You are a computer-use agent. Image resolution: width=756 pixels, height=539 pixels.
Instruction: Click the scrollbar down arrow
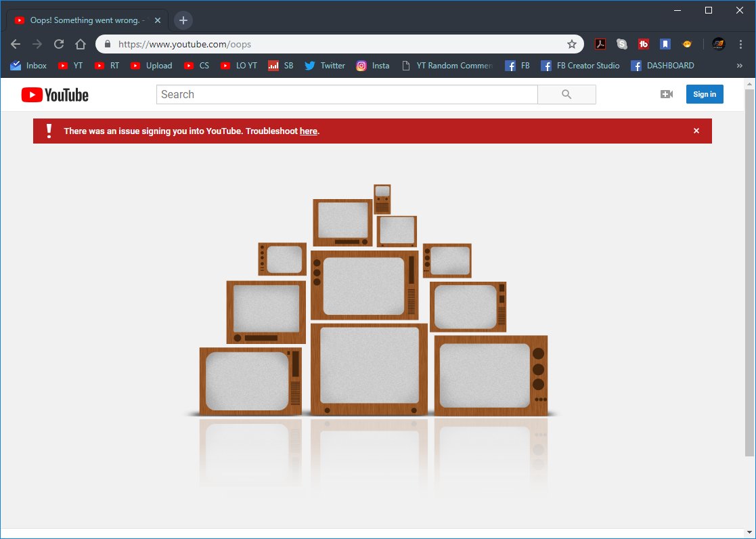tap(750, 533)
